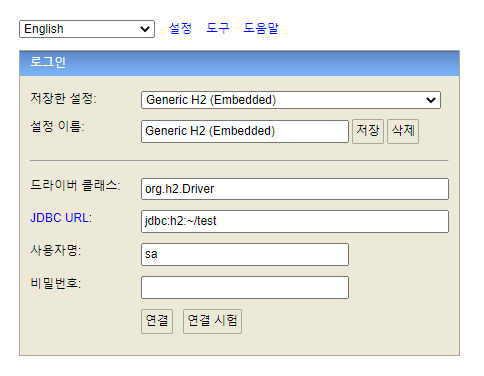Click the 설정 이름 input field
Viewport: 484px width, 376px height.
coord(245,131)
